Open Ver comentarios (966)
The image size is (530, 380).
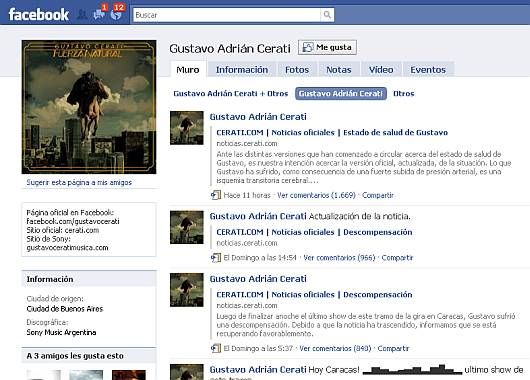[x=339, y=258]
